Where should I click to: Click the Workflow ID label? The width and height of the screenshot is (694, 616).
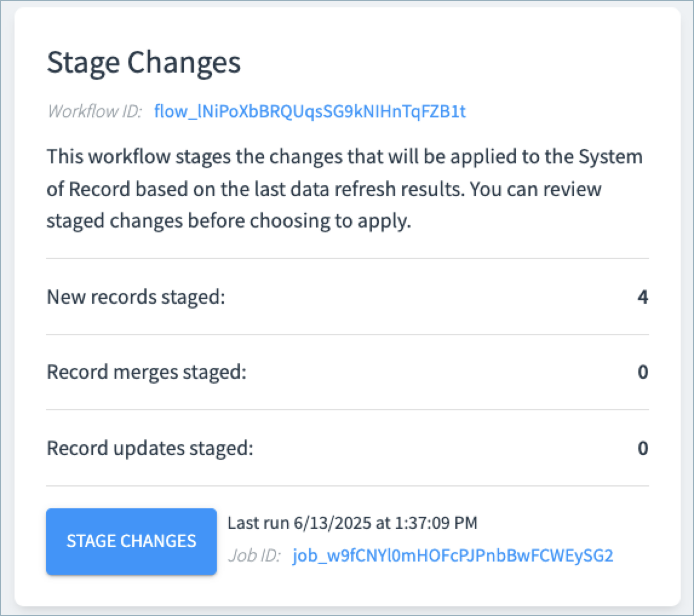[94, 111]
